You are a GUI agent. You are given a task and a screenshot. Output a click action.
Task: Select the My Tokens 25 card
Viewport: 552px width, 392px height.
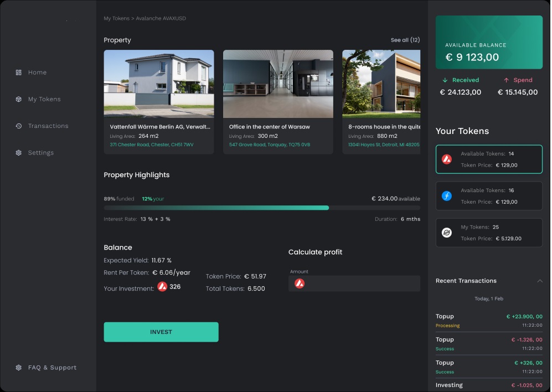tap(489, 233)
